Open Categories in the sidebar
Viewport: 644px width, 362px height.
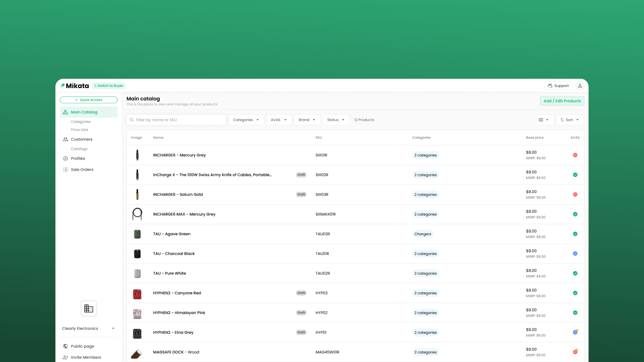(x=81, y=122)
